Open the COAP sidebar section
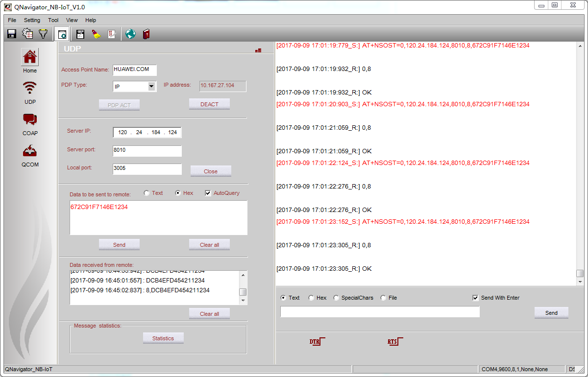 30,124
